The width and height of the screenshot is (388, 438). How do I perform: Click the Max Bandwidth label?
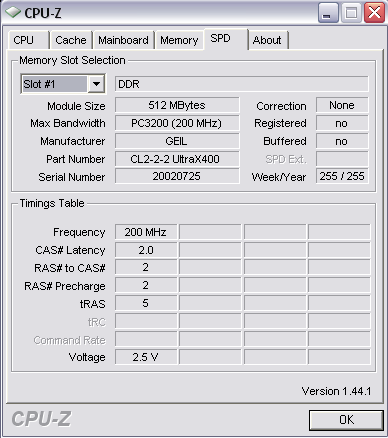68,123
